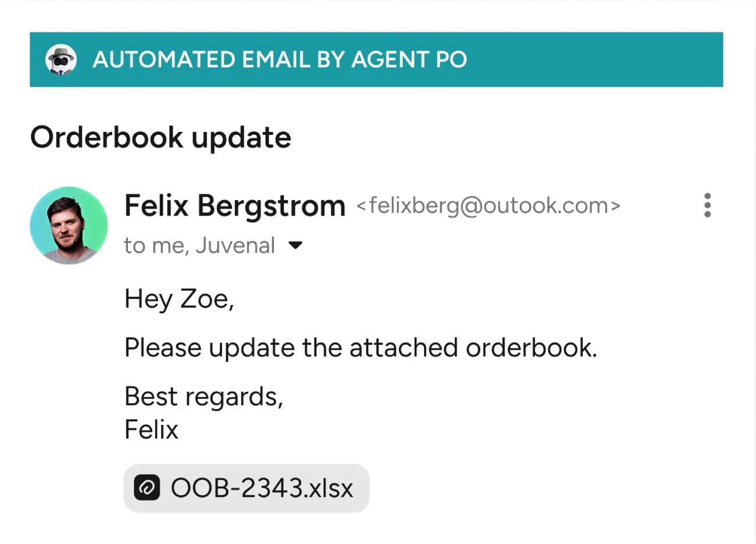
Task: Click Felix Bergstrom's profile picture
Action: 69,226
